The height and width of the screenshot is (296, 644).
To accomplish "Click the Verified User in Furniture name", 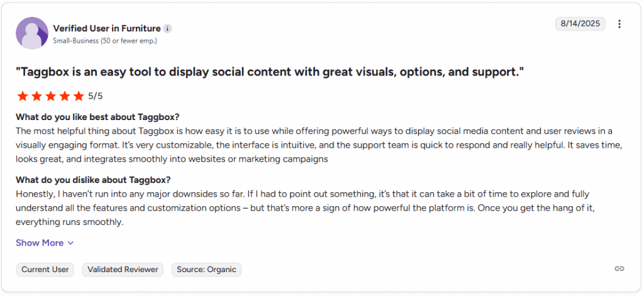I will coord(106,28).
